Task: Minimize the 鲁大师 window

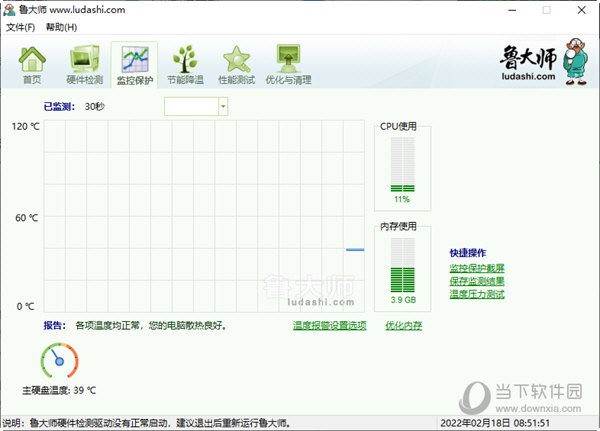Action: click(x=512, y=10)
